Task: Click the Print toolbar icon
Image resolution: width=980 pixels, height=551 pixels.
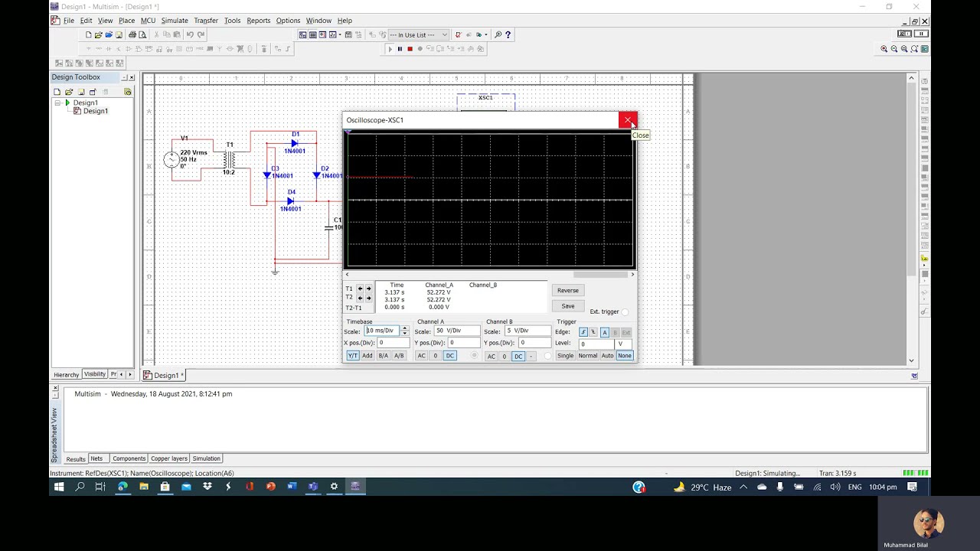Action: coord(132,34)
